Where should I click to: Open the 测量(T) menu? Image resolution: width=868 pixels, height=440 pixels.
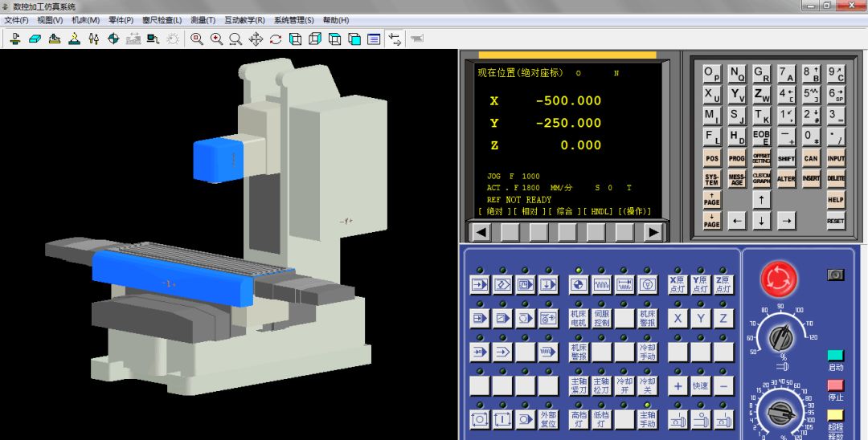(x=203, y=20)
